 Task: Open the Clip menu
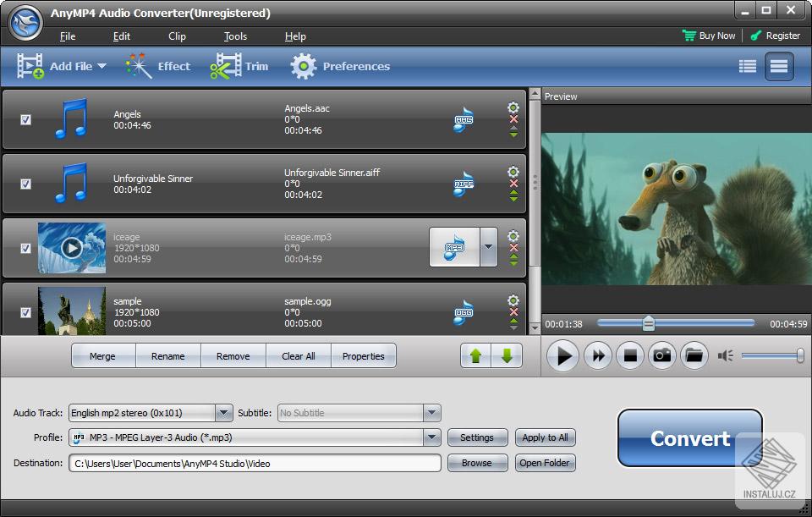tap(177, 36)
